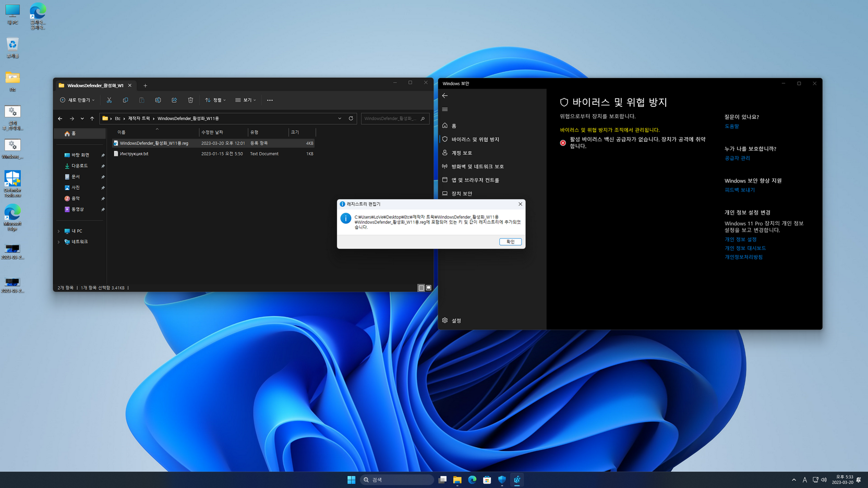Click Windows Security shield in taskbar

[502, 480]
